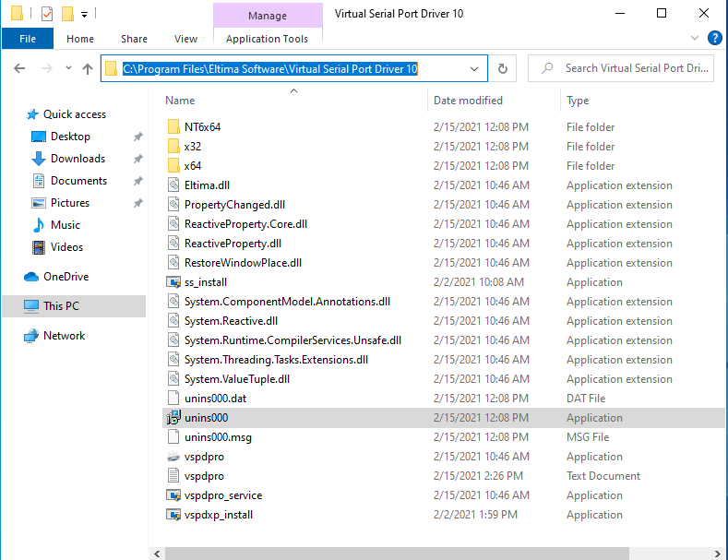The image size is (728, 560).
Task: Open Recent locations dropdown arrow
Action: [x=68, y=68]
